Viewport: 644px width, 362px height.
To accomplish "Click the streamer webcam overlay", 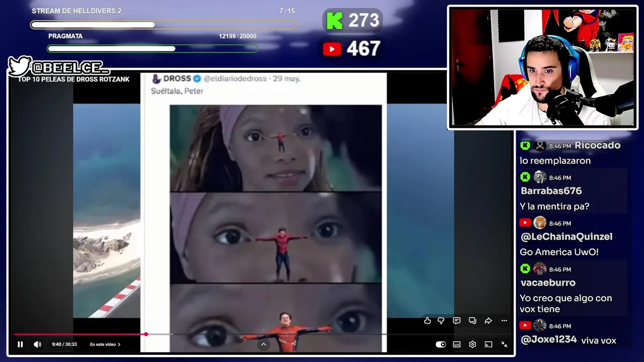I will 542,67.
